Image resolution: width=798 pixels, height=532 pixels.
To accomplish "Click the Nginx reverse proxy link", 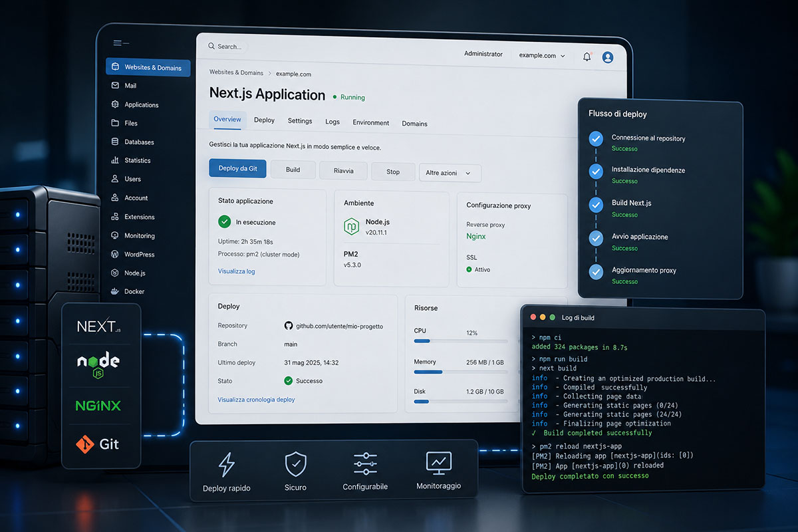I will 476,236.
